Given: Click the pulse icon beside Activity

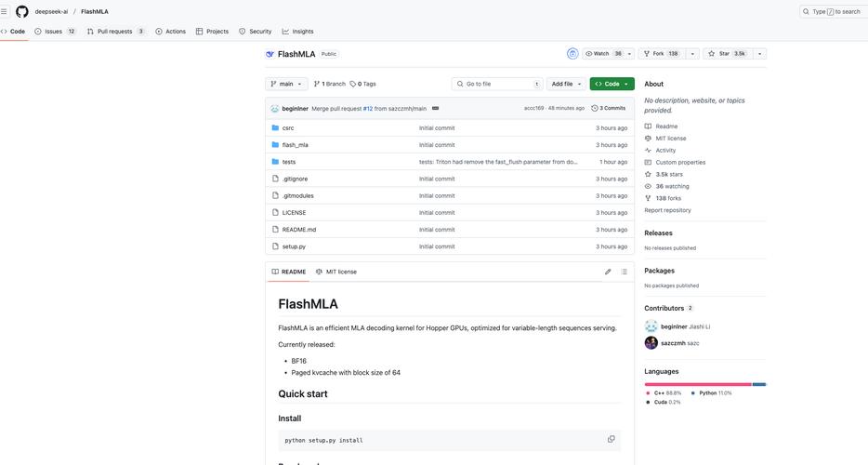Looking at the screenshot, I should point(648,151).
